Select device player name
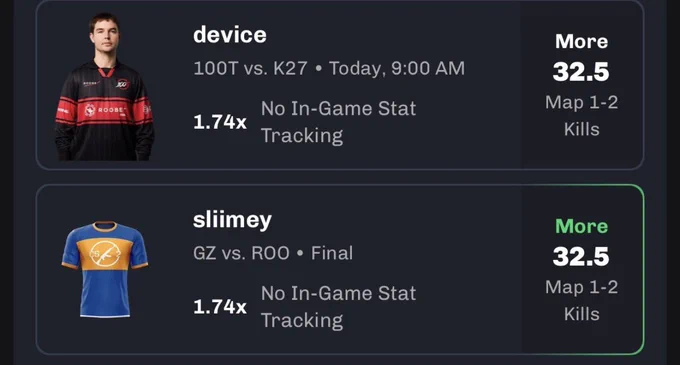 click(x=230, y=35)
